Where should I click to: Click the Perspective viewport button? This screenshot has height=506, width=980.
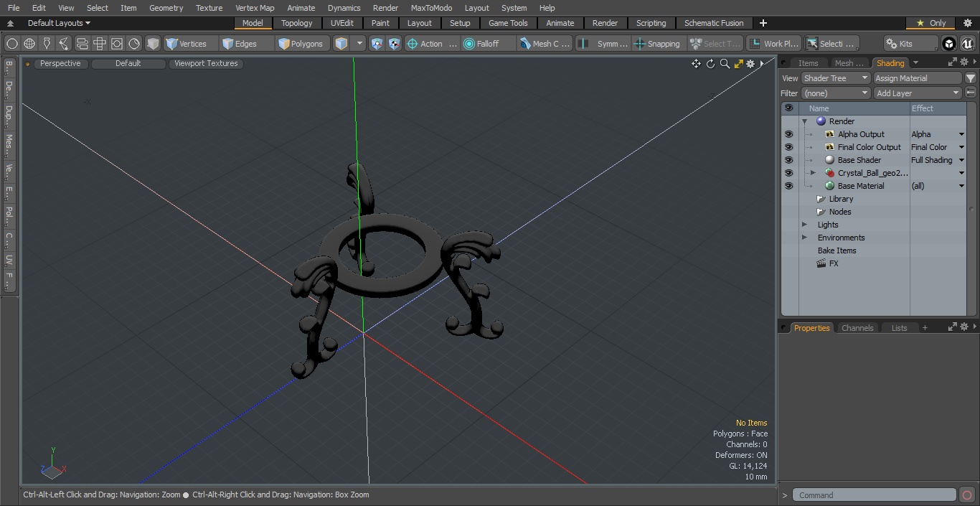point(60,63)
